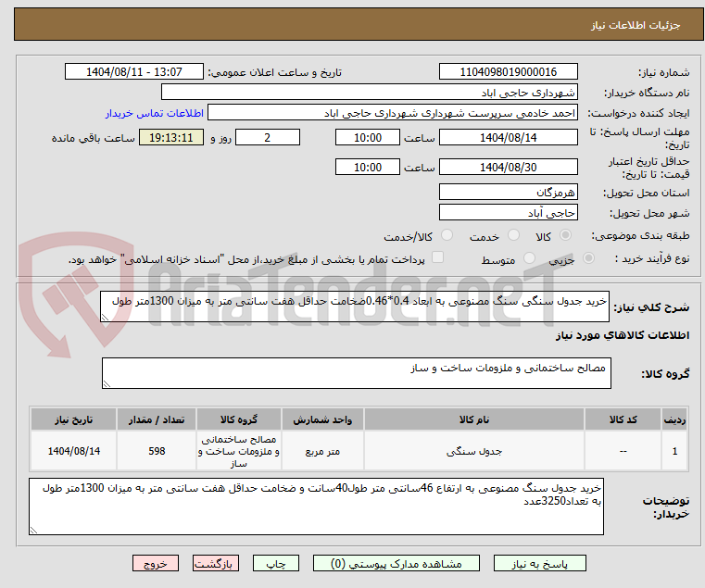Click the توضیحات خریدار textarea

(316, 507)
